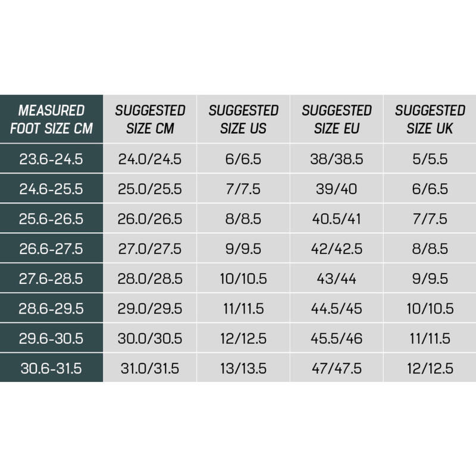Screen dimensions: 476x476
Task: Select the Suggested Size UK column header
Action: pyautogui.click(x=430, y=119)
